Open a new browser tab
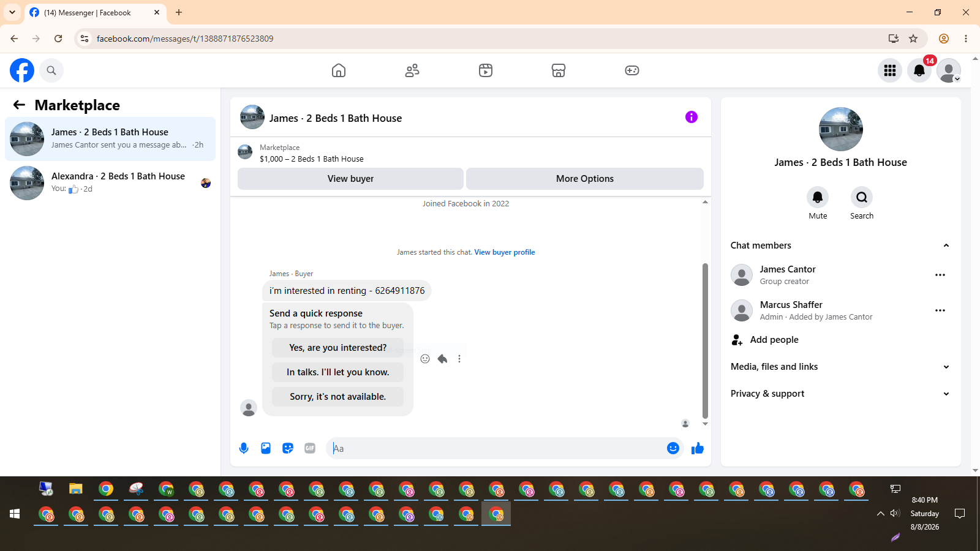This screenshot has width=980, height=551. click(179, 12)
